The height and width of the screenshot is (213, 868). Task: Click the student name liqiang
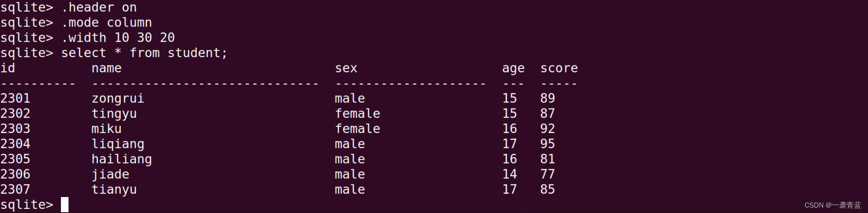pyautogui.click(x=118, y=144)
